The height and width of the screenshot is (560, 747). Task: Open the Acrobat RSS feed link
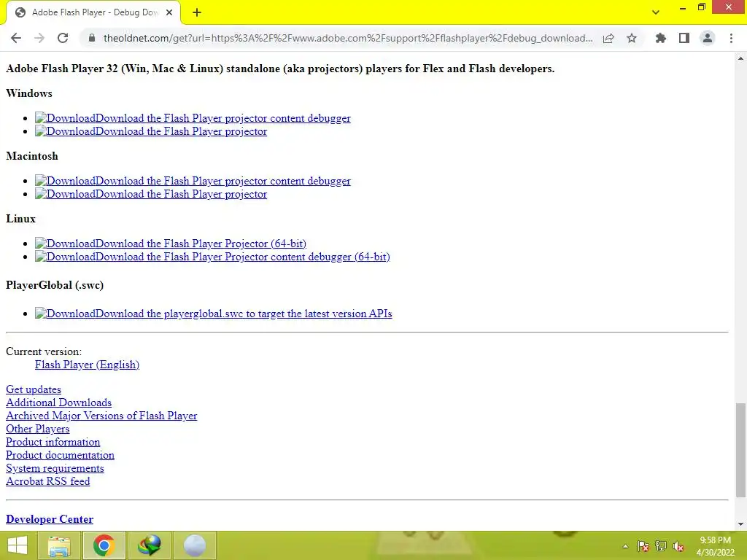pyautogui.click(x=47, y=481)
